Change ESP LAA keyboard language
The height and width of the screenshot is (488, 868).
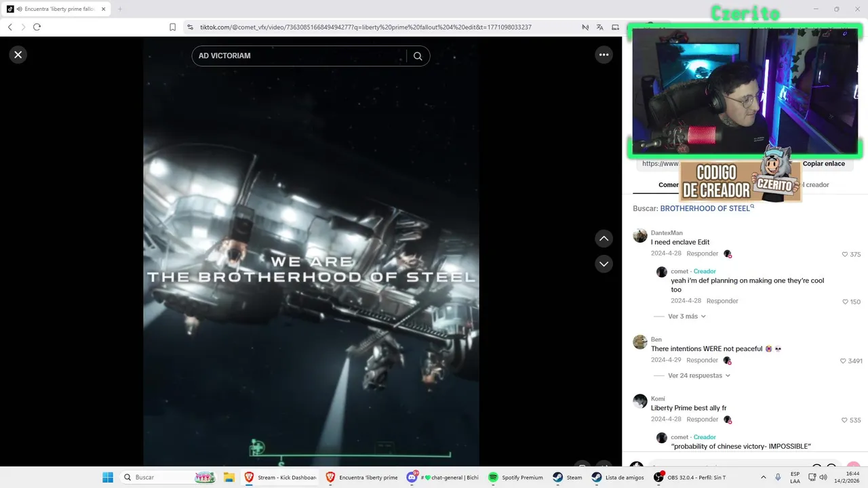(795, 477)
